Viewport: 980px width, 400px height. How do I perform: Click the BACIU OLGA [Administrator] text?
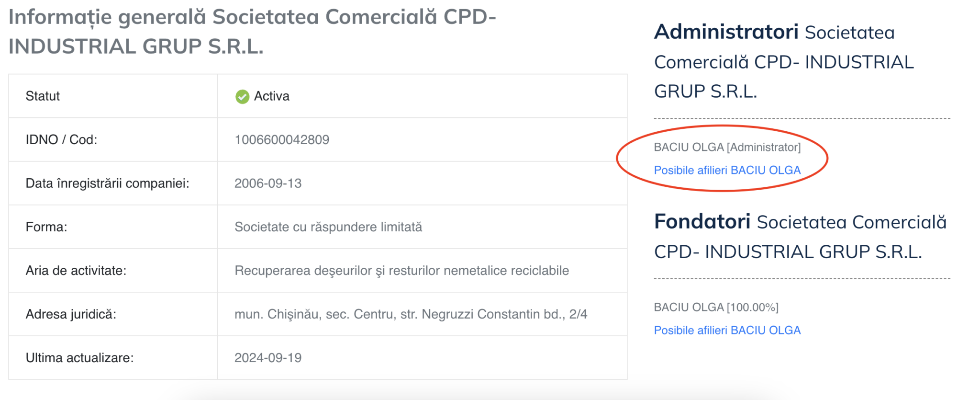[727, 147]
